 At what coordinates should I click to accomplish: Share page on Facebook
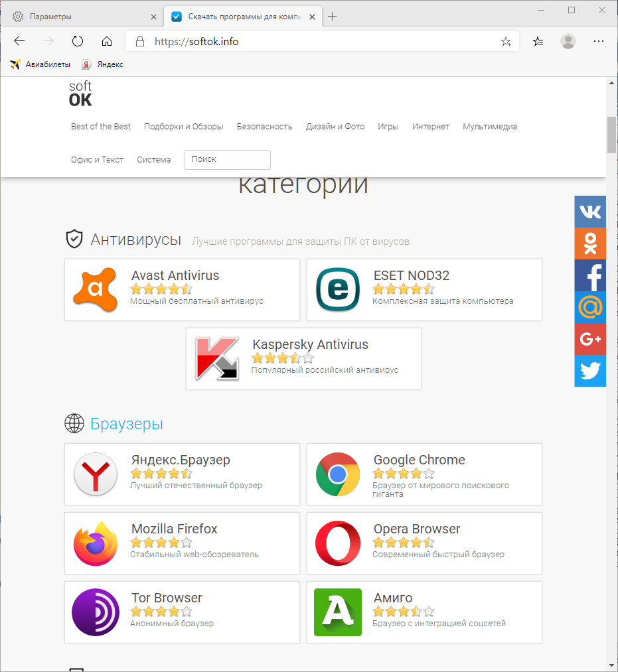590,275
